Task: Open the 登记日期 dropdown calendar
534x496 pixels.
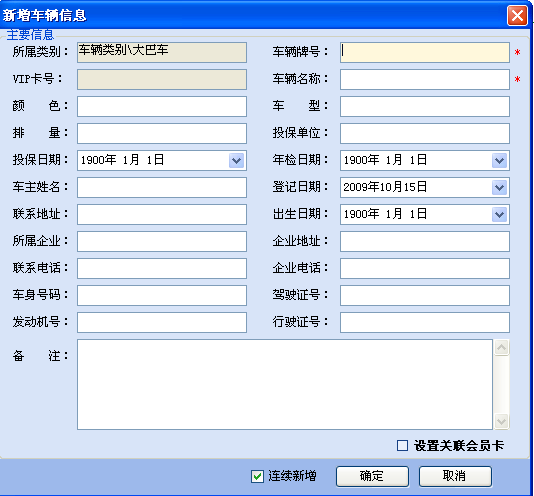Action: click(499, 187)
